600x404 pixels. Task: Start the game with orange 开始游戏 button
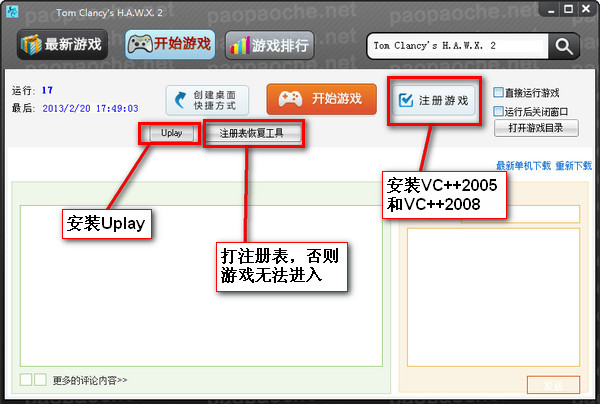click(x=321, y=99)
